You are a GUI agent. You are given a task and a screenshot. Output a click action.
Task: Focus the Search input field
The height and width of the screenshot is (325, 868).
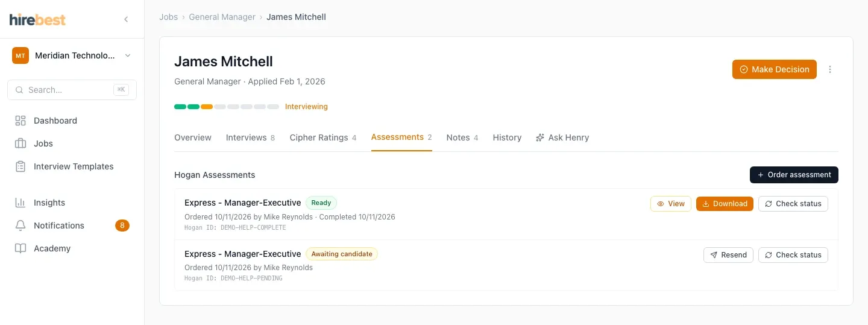(72, 90)
